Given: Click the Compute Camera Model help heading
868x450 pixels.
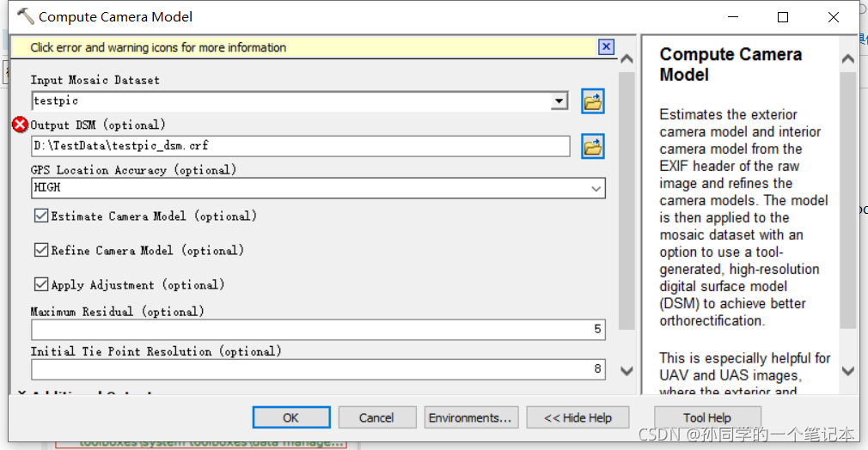Looking at the screenshot, I should coord(730,64).
